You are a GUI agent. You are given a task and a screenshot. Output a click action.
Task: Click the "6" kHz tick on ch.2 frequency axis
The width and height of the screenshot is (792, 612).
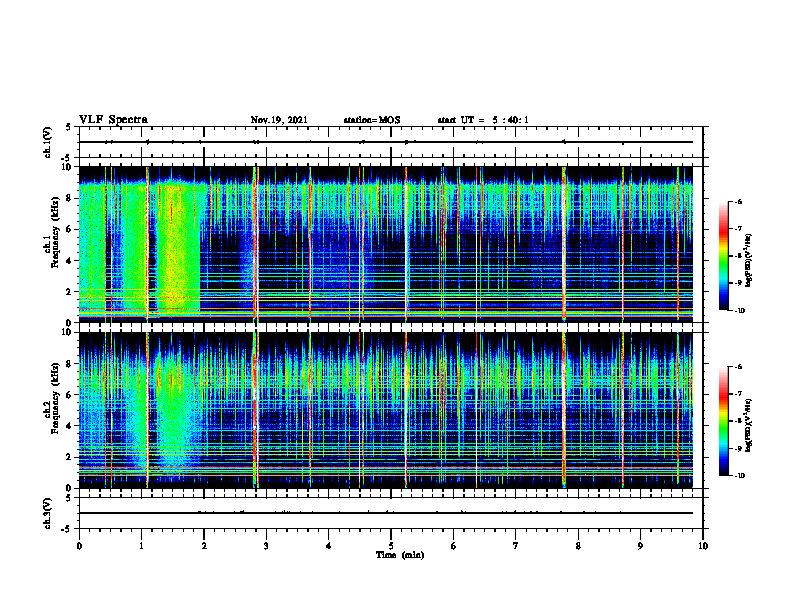click(x=70, y=395)
